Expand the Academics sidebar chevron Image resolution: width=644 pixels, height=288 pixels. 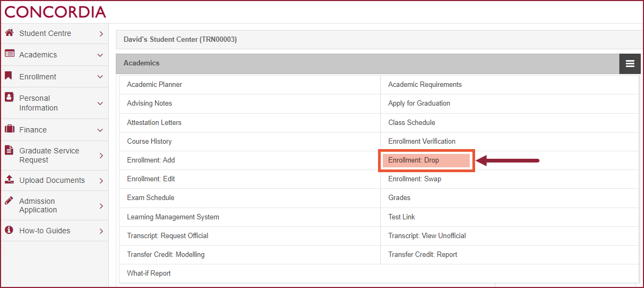click(x=100, y=55)
